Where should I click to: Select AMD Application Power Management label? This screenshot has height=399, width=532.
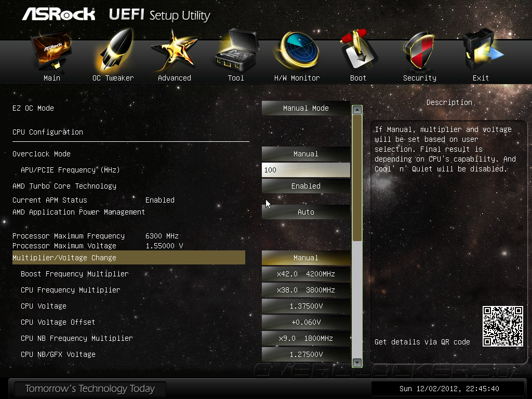(x=79, y=212)
